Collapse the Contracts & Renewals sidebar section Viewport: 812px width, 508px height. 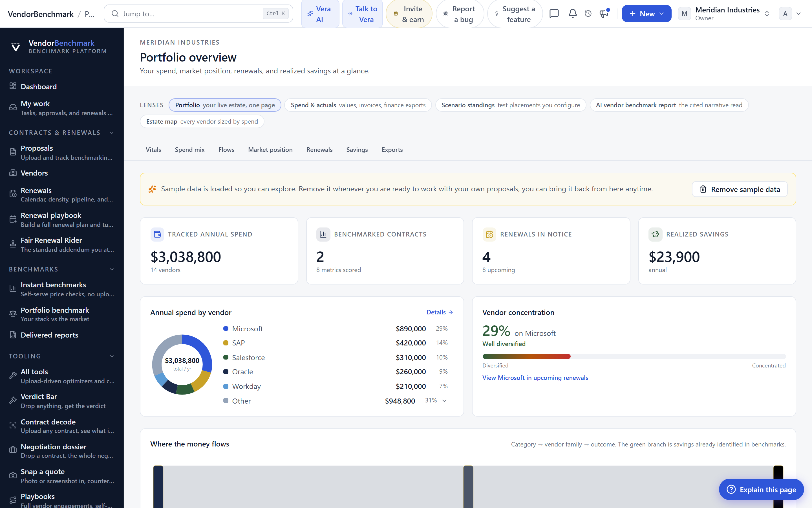click(112, 133)
